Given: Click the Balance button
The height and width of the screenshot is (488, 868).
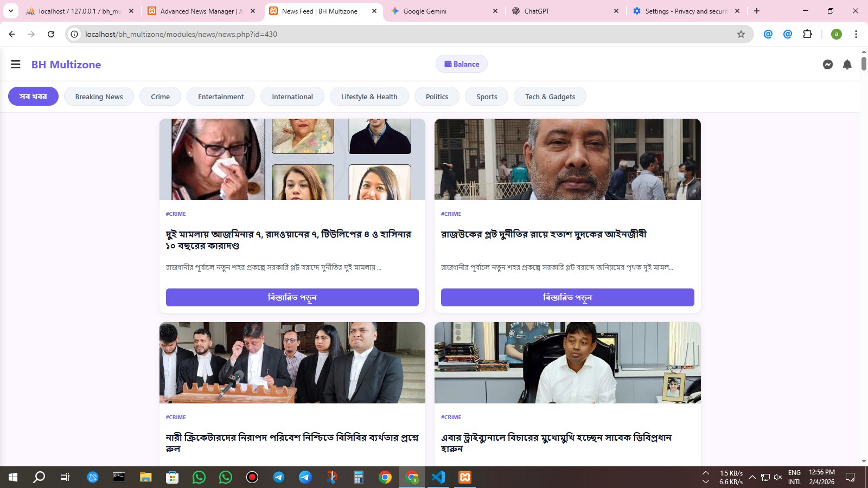Looking at the screenshot, I should (461, 64).
